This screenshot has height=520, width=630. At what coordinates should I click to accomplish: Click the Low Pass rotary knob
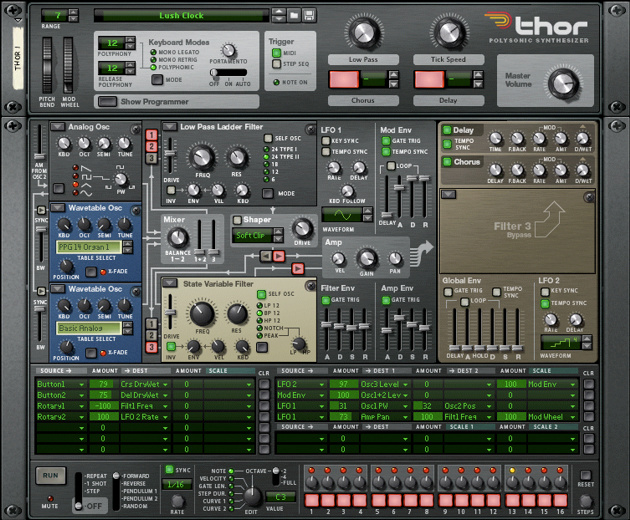(x=364, y=32)
